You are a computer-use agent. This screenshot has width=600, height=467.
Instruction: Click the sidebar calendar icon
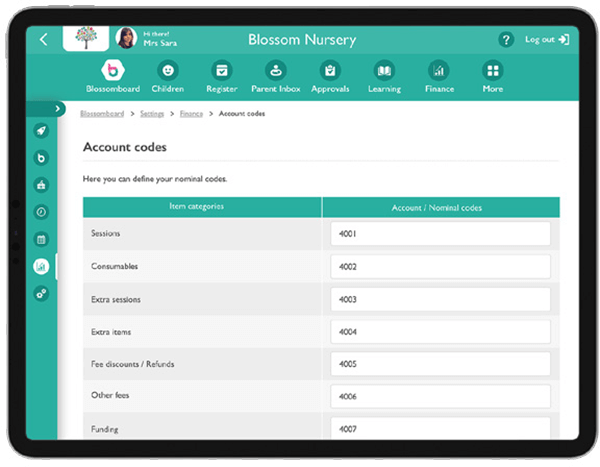tap(41, 240)
